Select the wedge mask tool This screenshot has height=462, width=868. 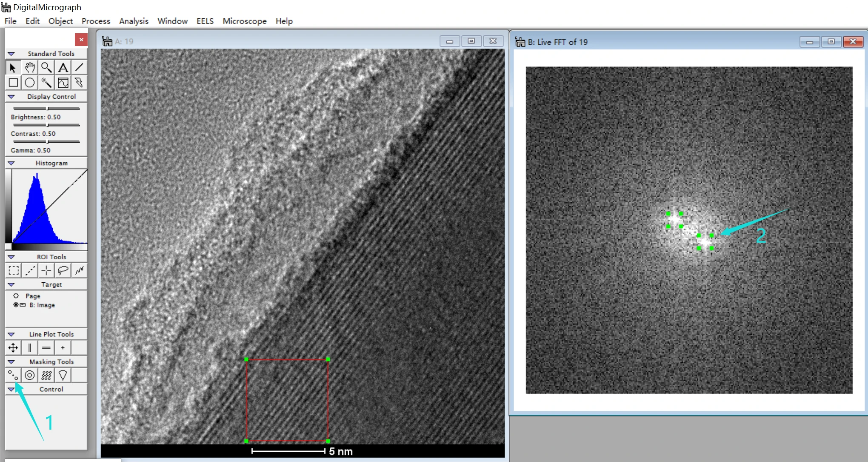tap(63, 375)
